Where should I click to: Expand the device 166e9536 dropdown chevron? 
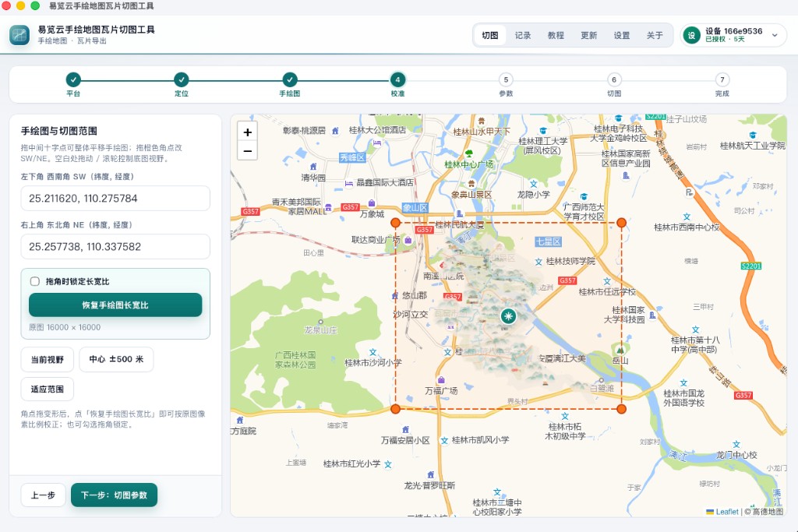pos(775,35)
